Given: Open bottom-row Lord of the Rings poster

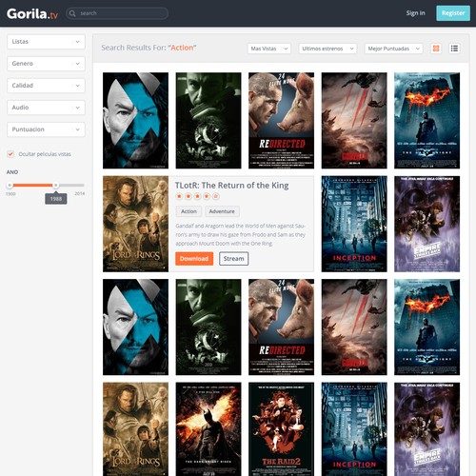Looking at the screenshot, I should coord(135,429).
